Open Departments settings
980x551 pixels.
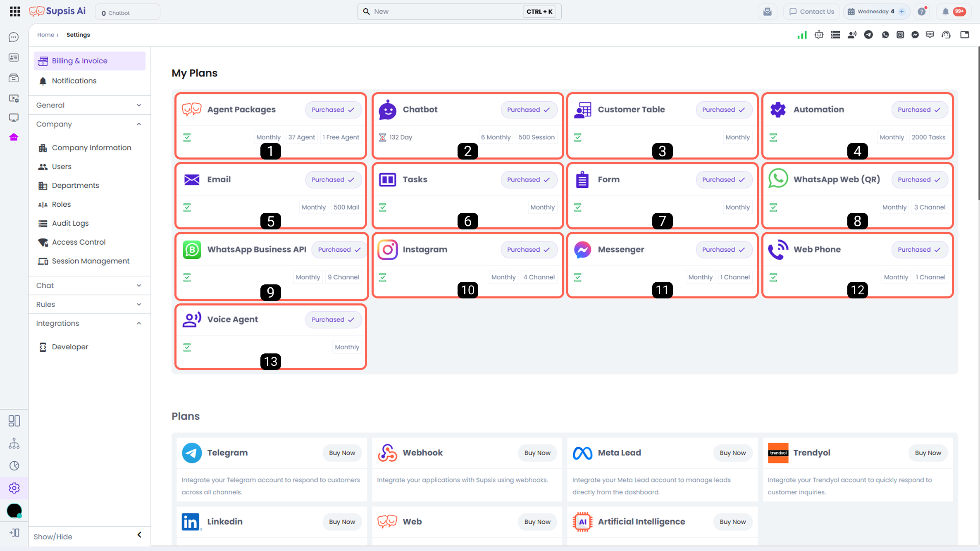89,186
